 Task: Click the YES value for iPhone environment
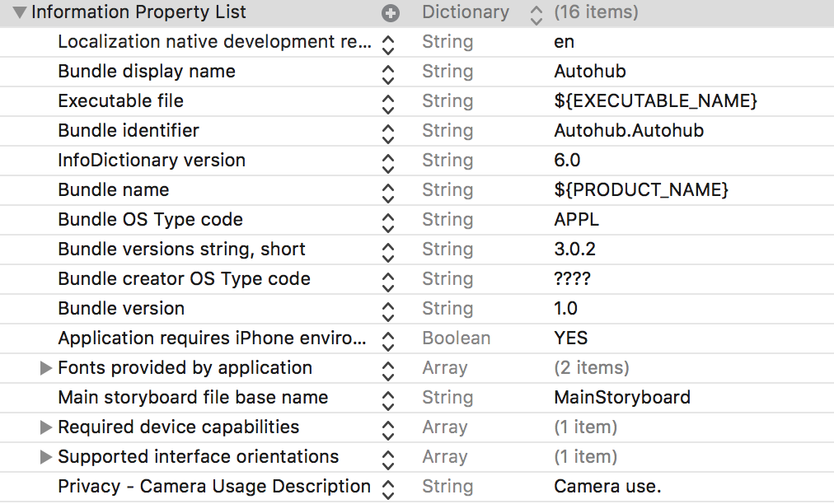tap(571, 338)
